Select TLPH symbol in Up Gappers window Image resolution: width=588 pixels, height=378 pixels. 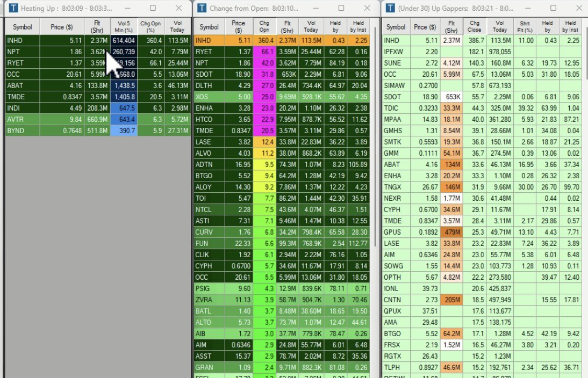[x=391, y=367]
